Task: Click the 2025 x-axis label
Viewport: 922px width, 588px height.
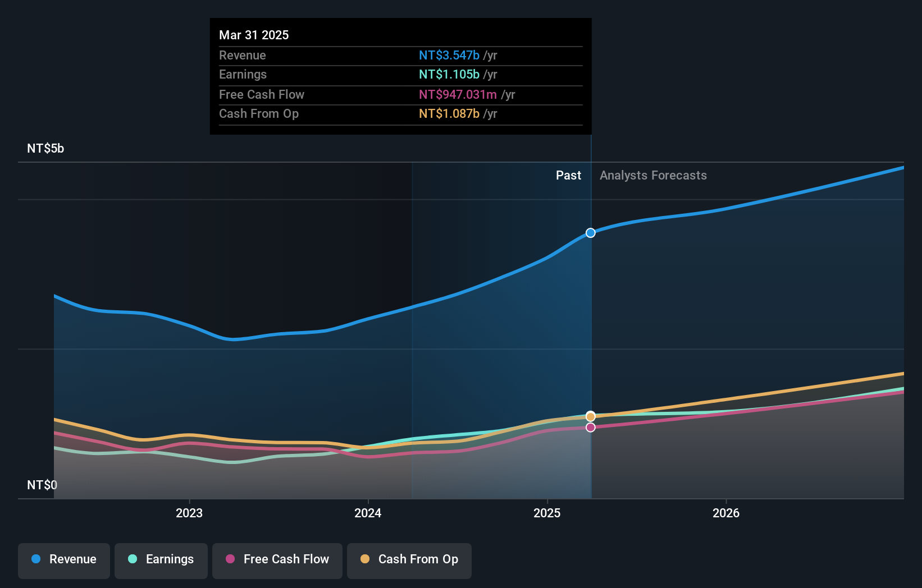Action: 547,513
